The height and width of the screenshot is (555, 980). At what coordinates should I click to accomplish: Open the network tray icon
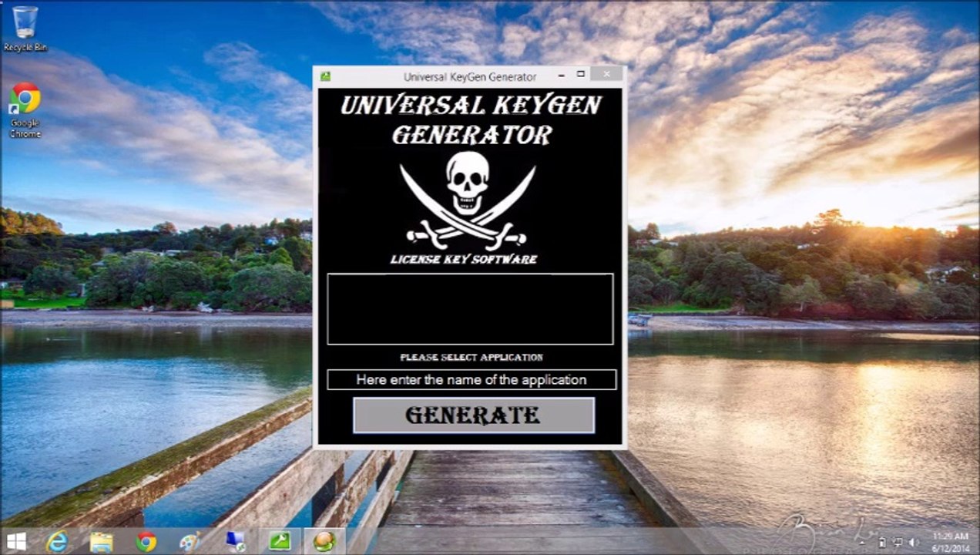point(898,542)
